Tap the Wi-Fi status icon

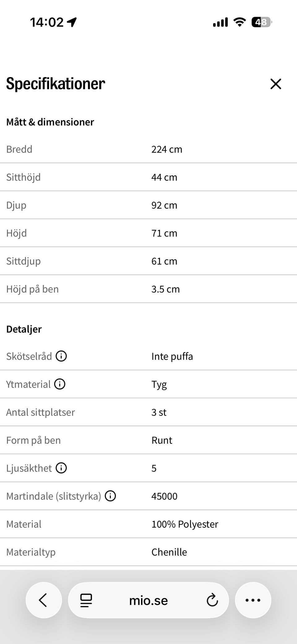coord(239,22)
